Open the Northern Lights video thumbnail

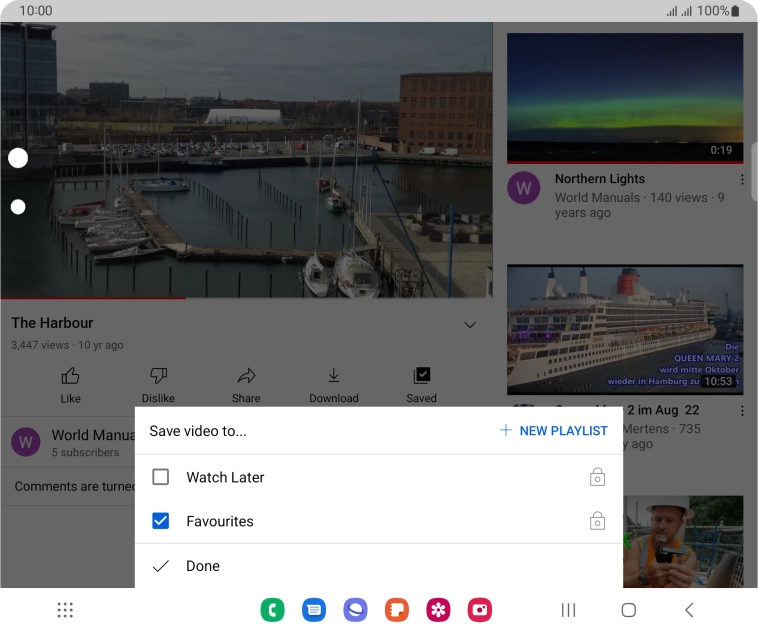[x=625, y=97]
